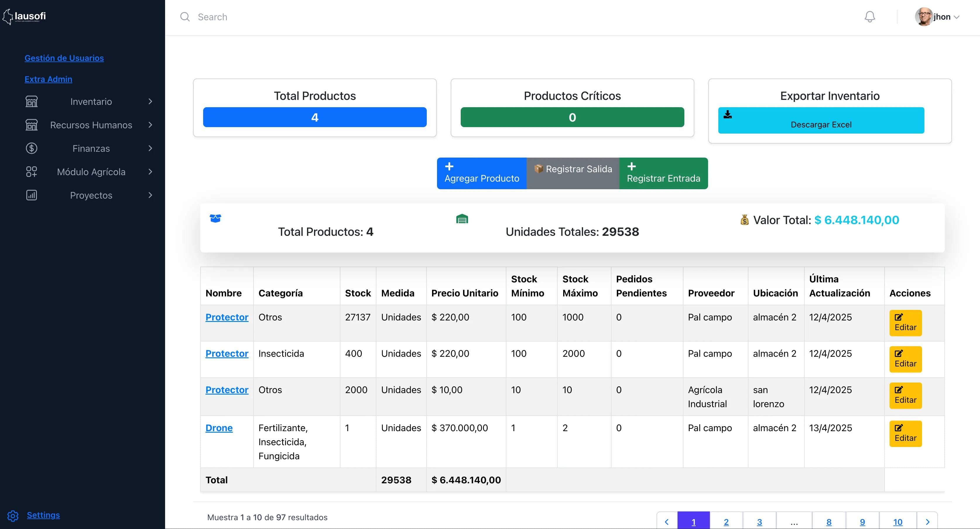
Task: Open the Extra Admin section
Action: [x=48, y=79]
